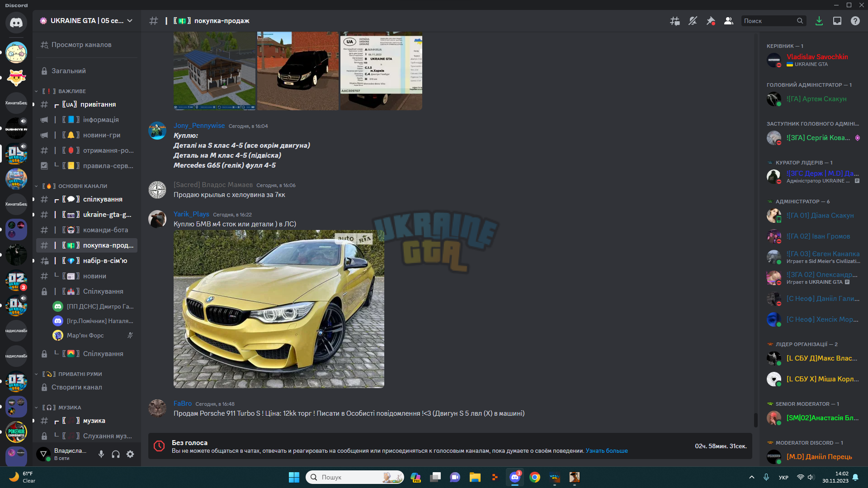868x488 pixels.
Task: Expand the UKRAINE GTA server dropdown menu
Action: coord(130,21)
